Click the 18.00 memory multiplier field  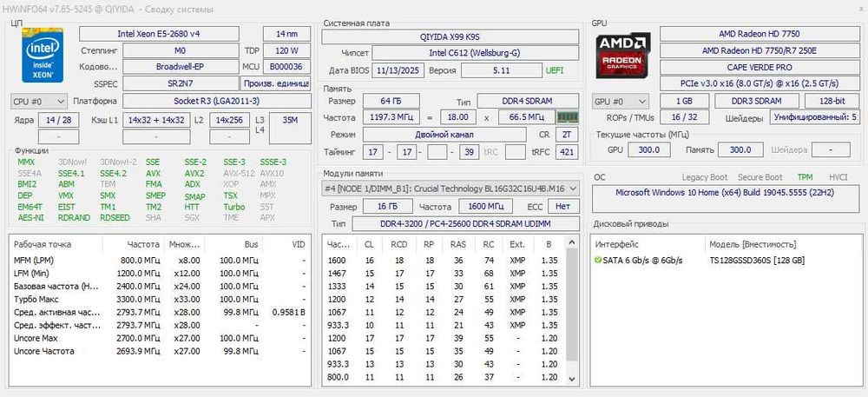coord(458,117)
